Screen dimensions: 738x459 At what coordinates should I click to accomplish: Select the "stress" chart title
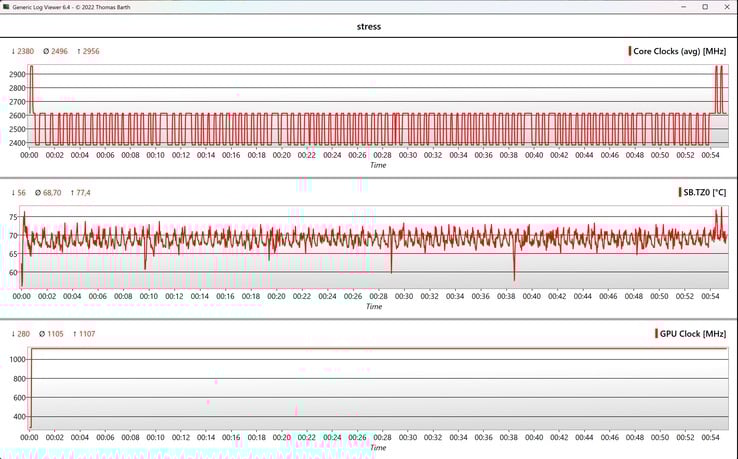point(369,27)
